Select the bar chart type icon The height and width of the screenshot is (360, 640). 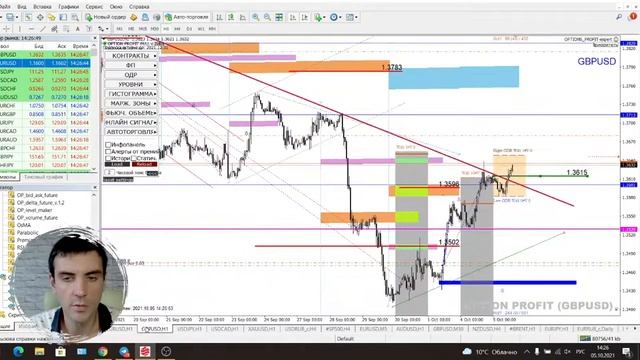pos(219,17)
